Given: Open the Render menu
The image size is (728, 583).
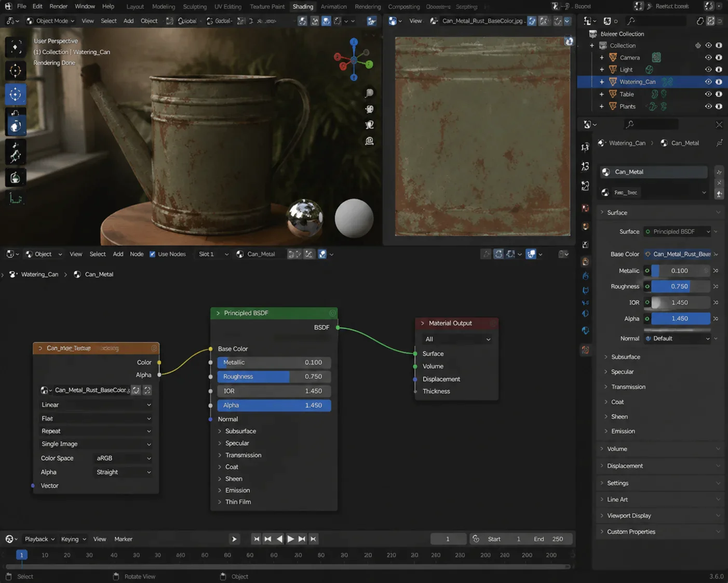Looking at the screenshot, I should (58, 6).
